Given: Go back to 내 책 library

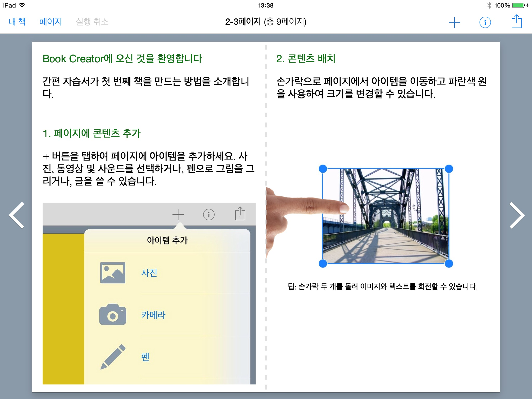Looking at the screenshot, I should (17, 22).
